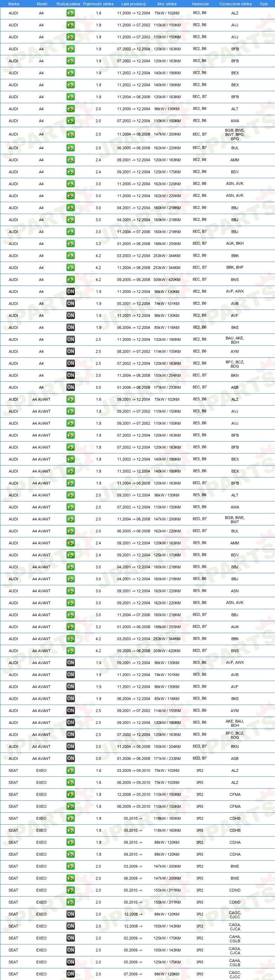Click petrol icon in AUDI A4 3.2 AUK, BKH row
Viewport: 275px width, 980px height.
pos(71,243)
